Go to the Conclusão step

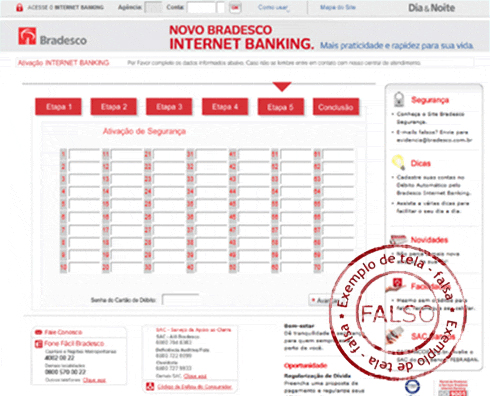point(336,107)
